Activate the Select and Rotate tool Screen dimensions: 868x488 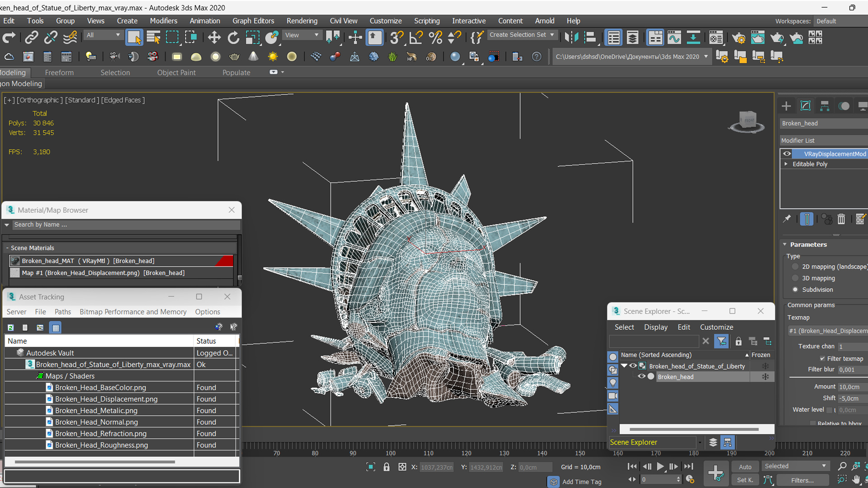click(233, 38)
